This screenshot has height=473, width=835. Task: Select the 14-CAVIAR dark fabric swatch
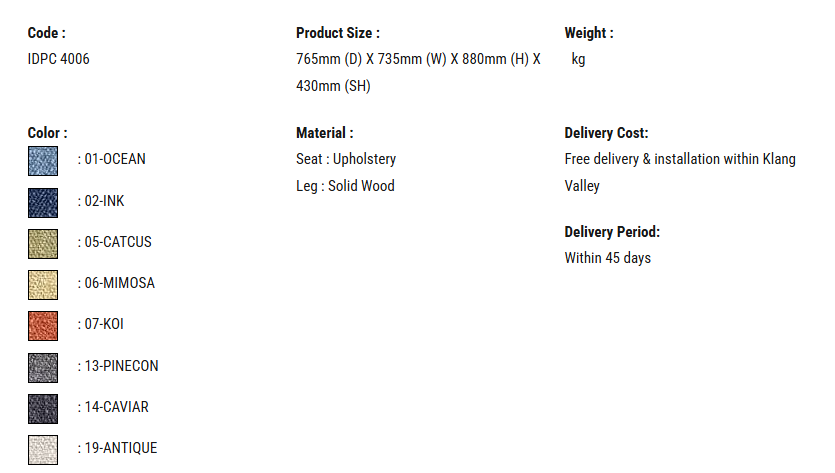[x=43, y=409]
